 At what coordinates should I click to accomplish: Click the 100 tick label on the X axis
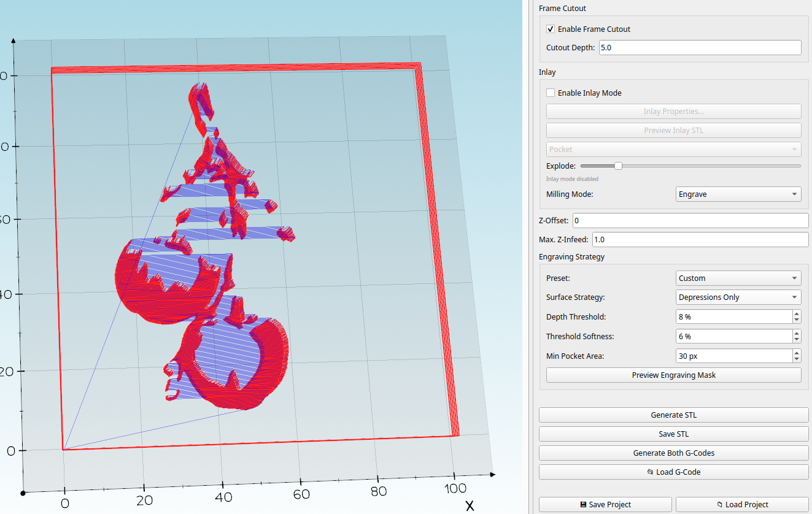tap(454, 489)
